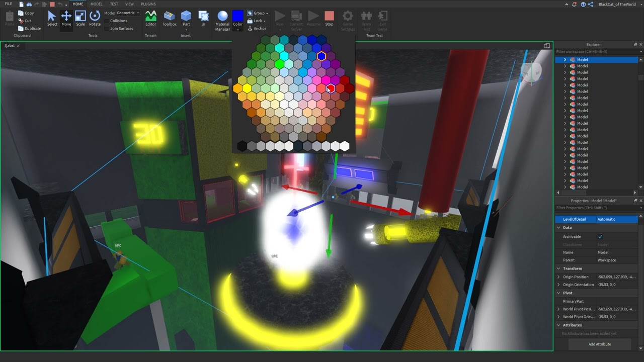Open the BlackCat_ofTheWorld account dropdown

(640, 4)
